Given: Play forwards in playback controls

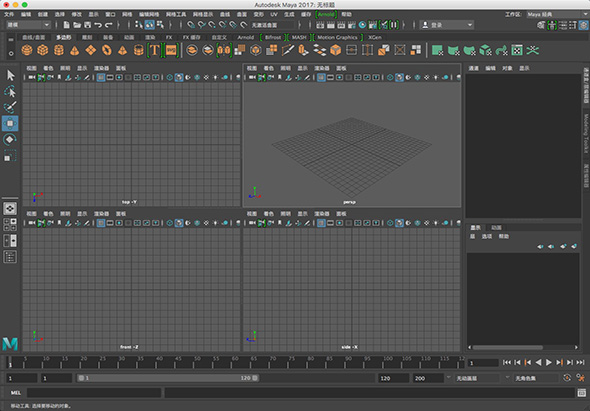Looking at the screenshot, I should 549,362.
